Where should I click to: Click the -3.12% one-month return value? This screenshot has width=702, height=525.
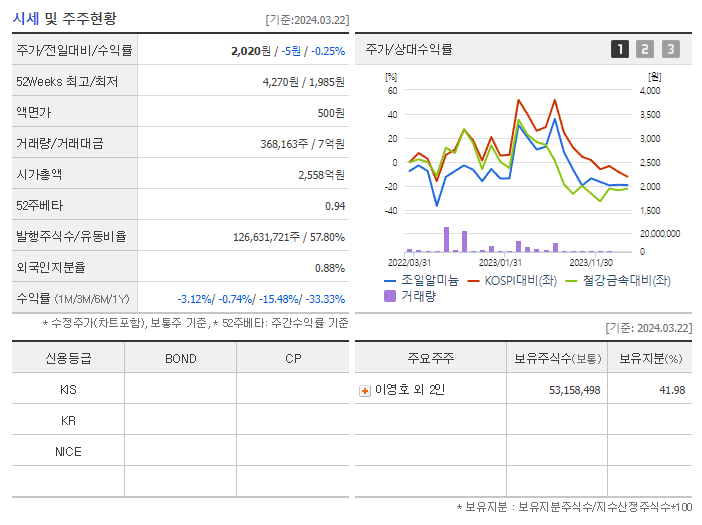195,299
